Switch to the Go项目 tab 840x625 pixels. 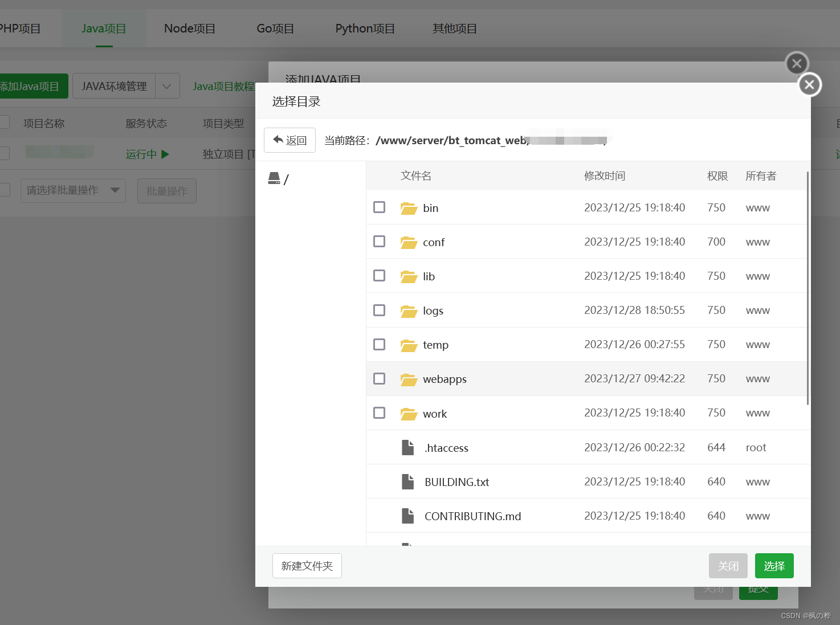pos(275,28)
